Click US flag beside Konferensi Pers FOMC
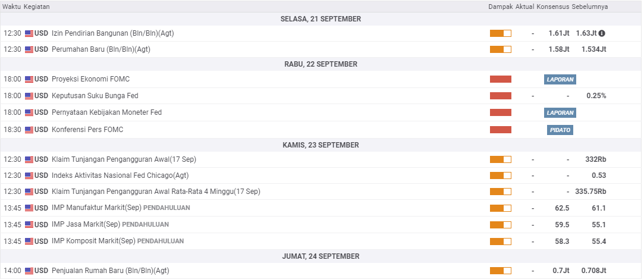This screenshot has width=644, height=279. tap(29, 130)
